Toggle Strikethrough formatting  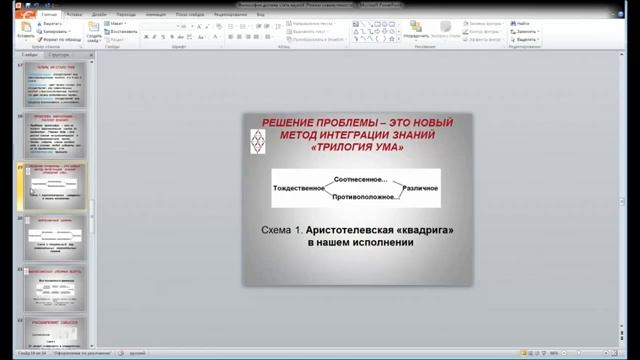180,37
